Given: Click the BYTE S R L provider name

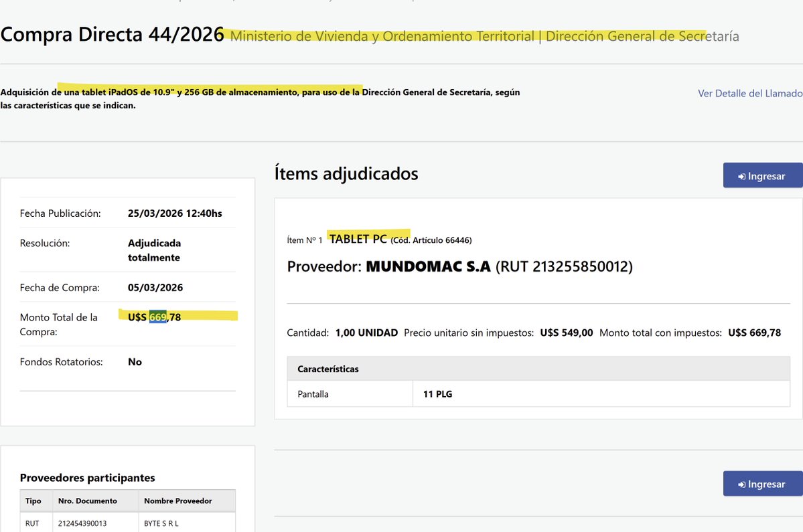Looking at the screenshot, I should click(161, 523).
